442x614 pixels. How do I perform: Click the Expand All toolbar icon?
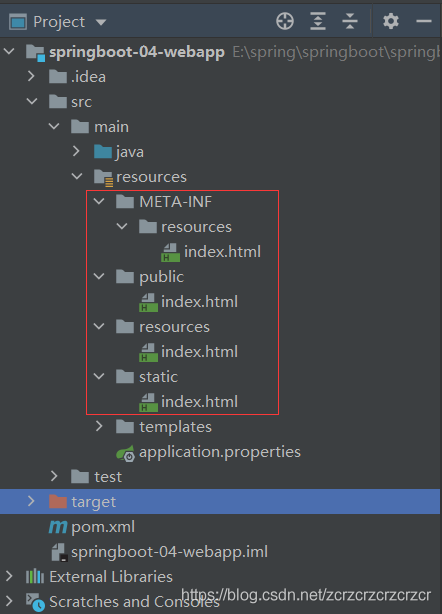tap(318, 21)
